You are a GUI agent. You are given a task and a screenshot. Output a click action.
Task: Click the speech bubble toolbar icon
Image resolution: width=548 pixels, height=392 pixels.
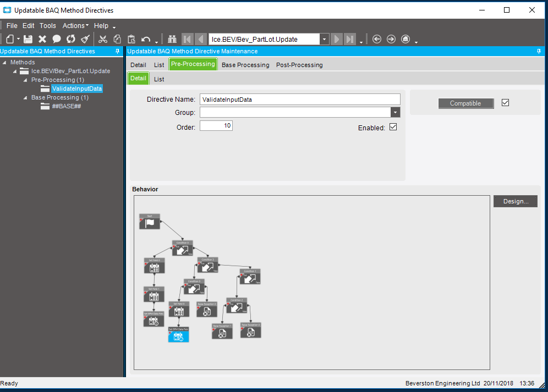(57, 39)
